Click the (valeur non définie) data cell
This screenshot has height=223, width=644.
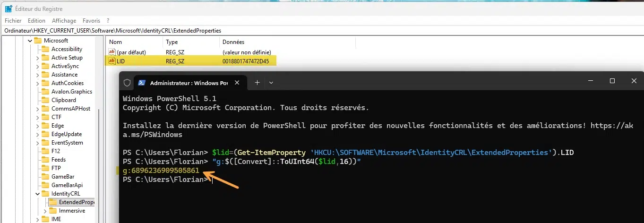(x=247, y=52)
